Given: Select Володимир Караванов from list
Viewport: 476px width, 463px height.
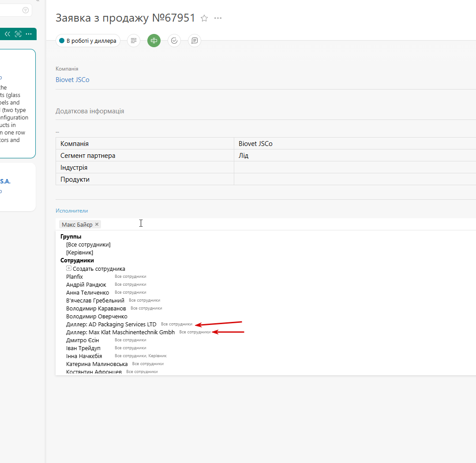Looking at the screenshot, I should (96, 308).
